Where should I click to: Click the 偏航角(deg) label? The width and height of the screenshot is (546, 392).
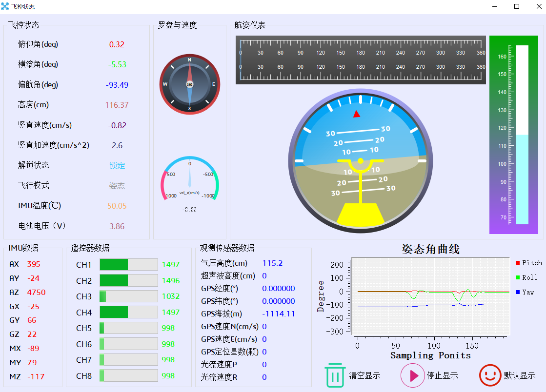38,84
